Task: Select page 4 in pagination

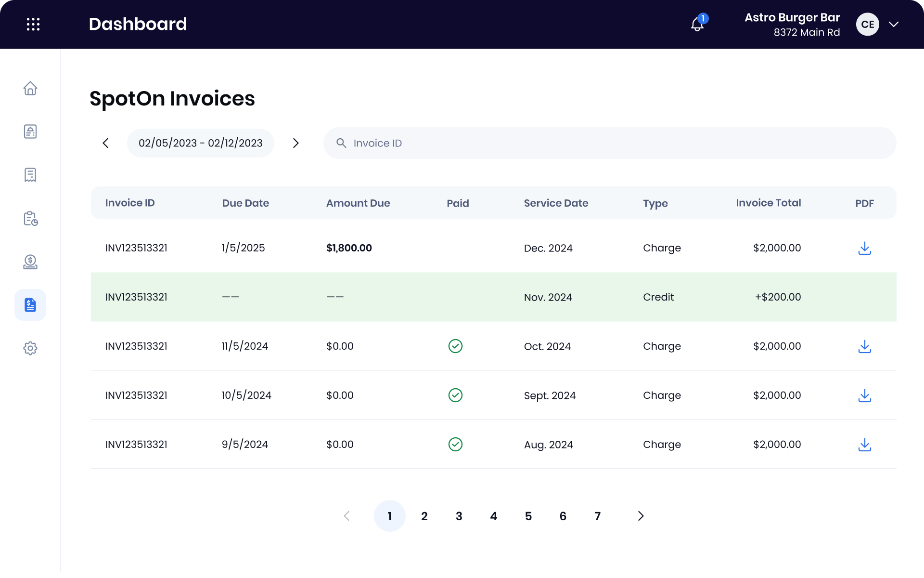Action: pyautogui.click(x=494, y=516)
